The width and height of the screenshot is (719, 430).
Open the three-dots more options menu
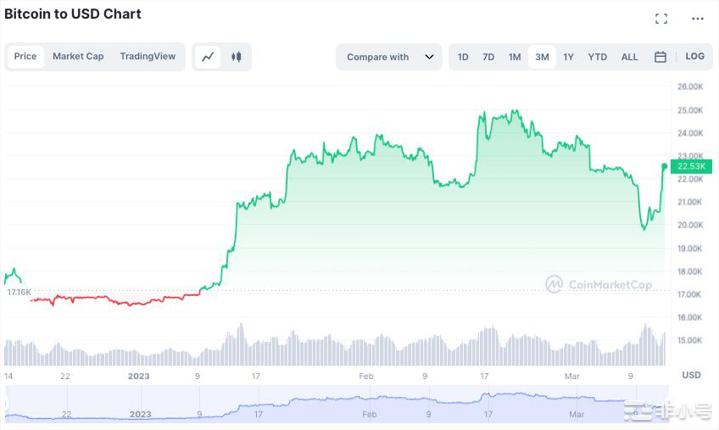(x=697, y=18)
